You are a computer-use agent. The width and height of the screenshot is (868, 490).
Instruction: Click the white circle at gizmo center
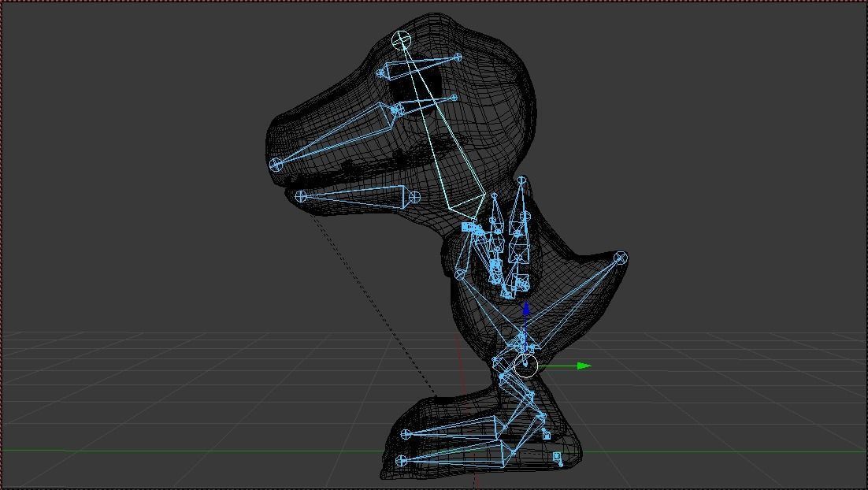[x=526, y=366]
